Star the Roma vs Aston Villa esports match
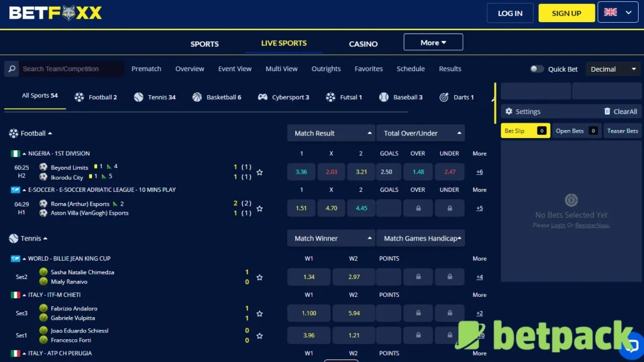 tap(260, 208)
